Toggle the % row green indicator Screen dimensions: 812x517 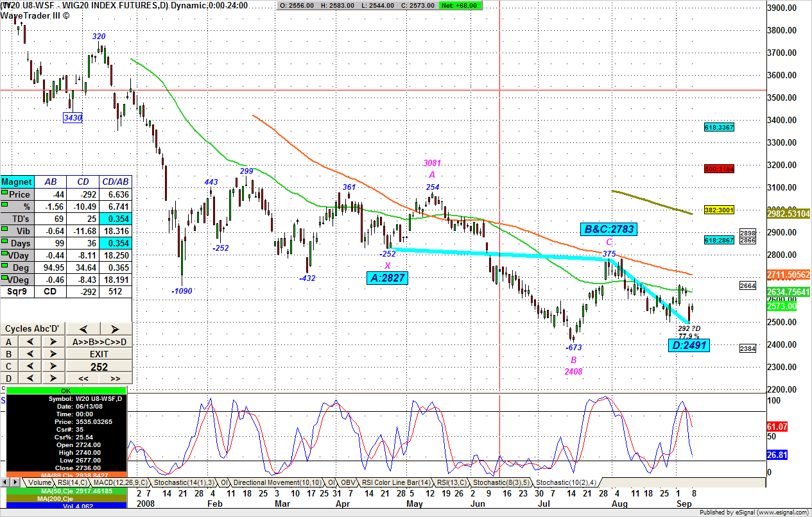click(x=6, y=205)
